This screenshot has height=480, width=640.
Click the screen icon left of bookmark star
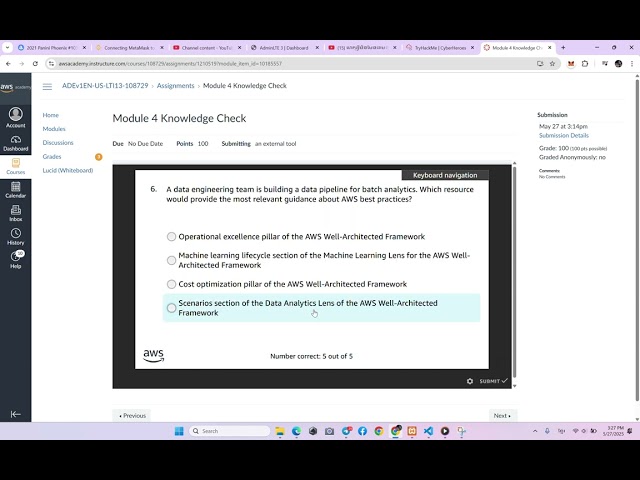[540, 64]
